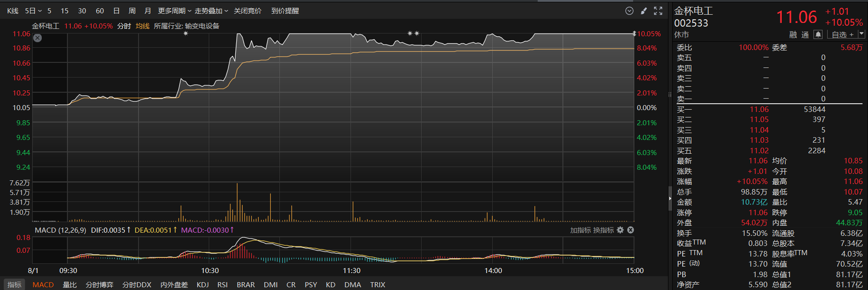Click the circled down-arrow icon in chart toolbar

pos(629,11)
